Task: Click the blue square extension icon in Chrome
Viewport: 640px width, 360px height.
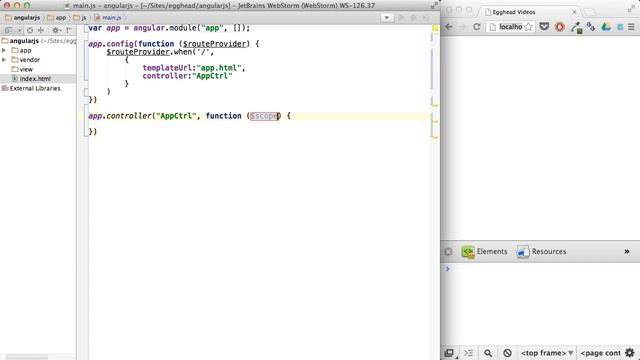Action: coord(620,27)
